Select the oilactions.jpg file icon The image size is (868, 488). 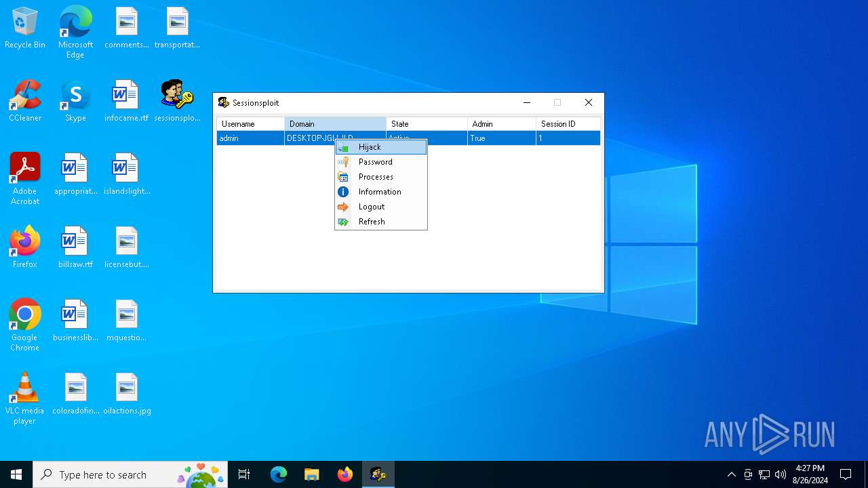(x=126, y=394)
